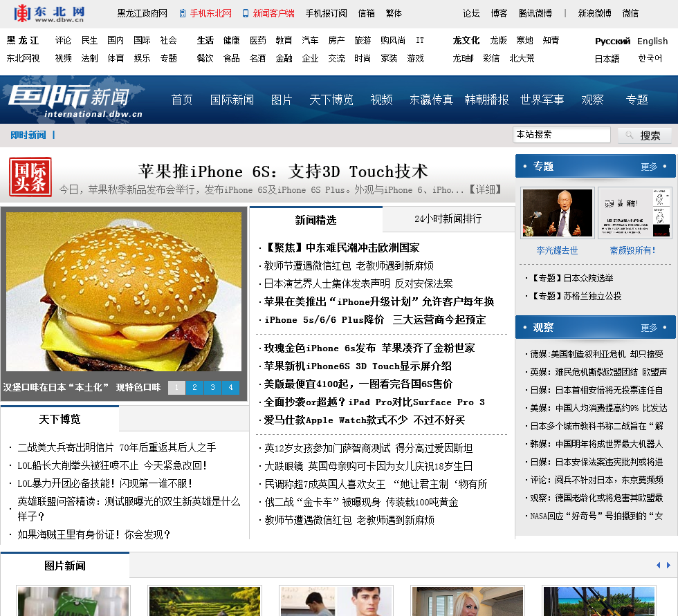Open 汉堡口味在日本“本土化” caption link

82,387
